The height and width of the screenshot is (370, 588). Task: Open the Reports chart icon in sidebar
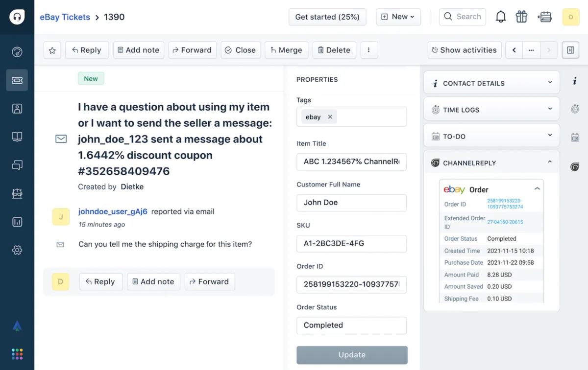pos(17,222)
